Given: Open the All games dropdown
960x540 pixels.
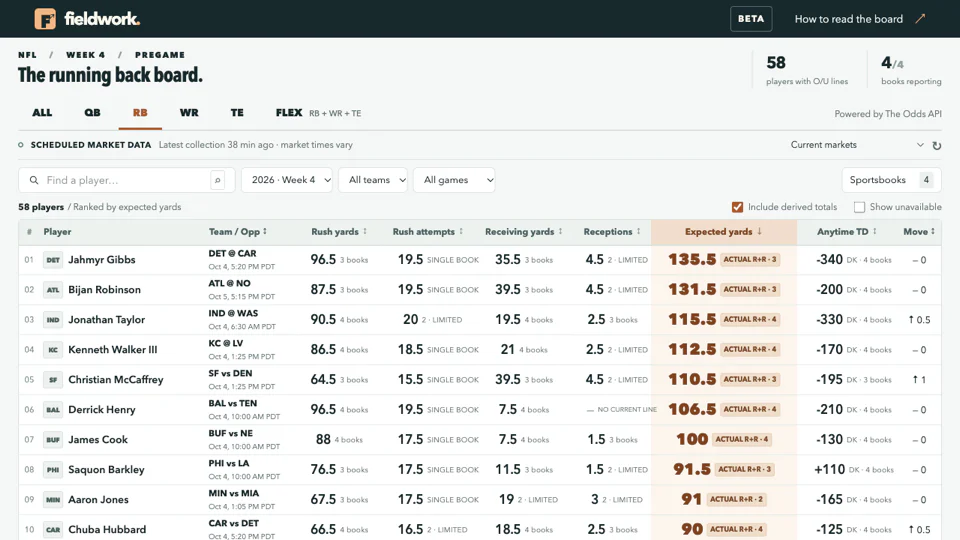Looking at the screenshot, I should pos(454,180).
